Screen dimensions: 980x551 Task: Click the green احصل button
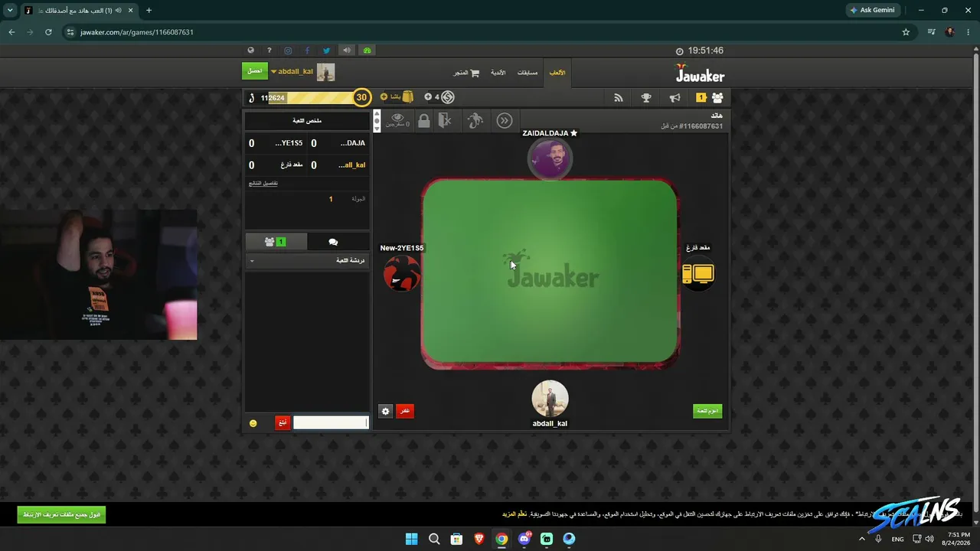[x=255, y=71]
